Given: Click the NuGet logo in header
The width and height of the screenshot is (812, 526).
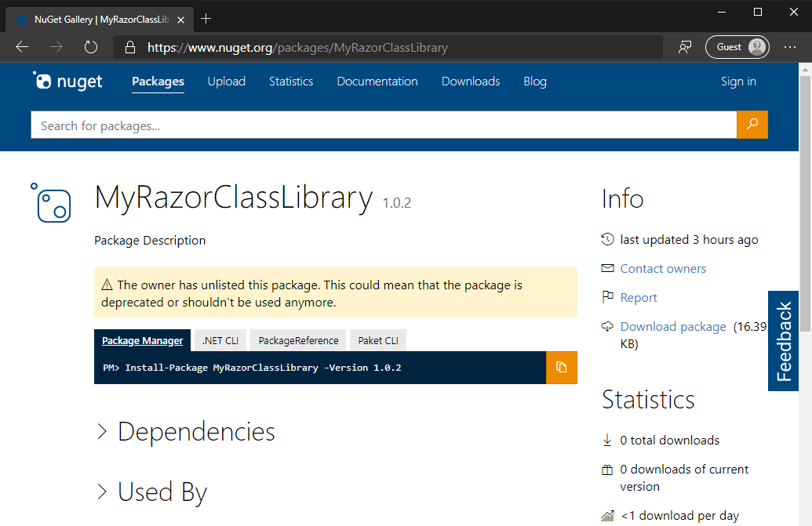Looking at the screenshot, I should (x=68, y=82).
